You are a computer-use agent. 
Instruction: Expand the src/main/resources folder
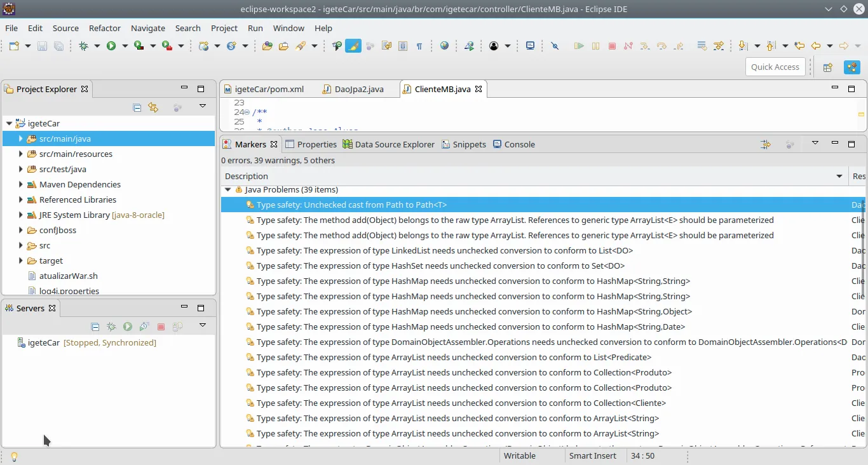21,154
